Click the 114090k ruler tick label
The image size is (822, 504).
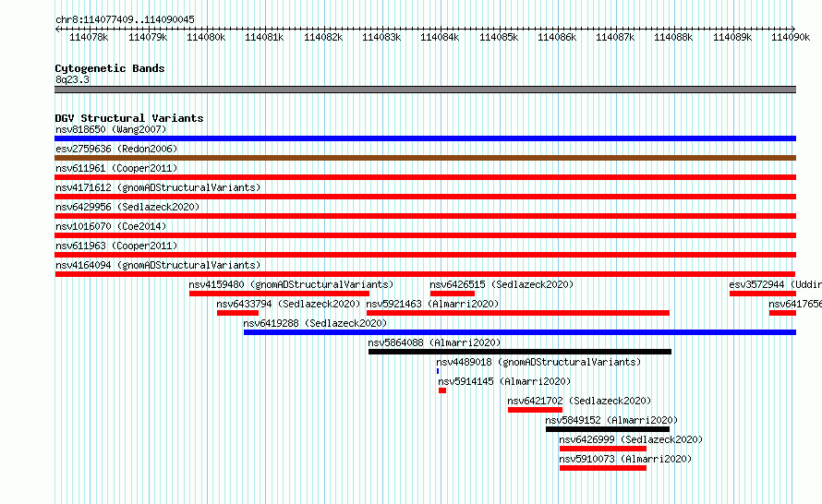click(791, 37)
